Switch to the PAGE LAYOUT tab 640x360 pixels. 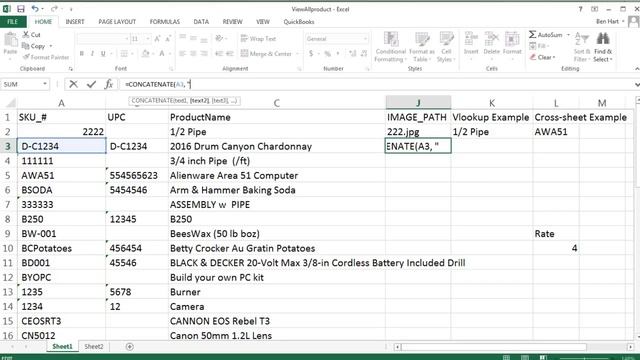tap(117, 22)
